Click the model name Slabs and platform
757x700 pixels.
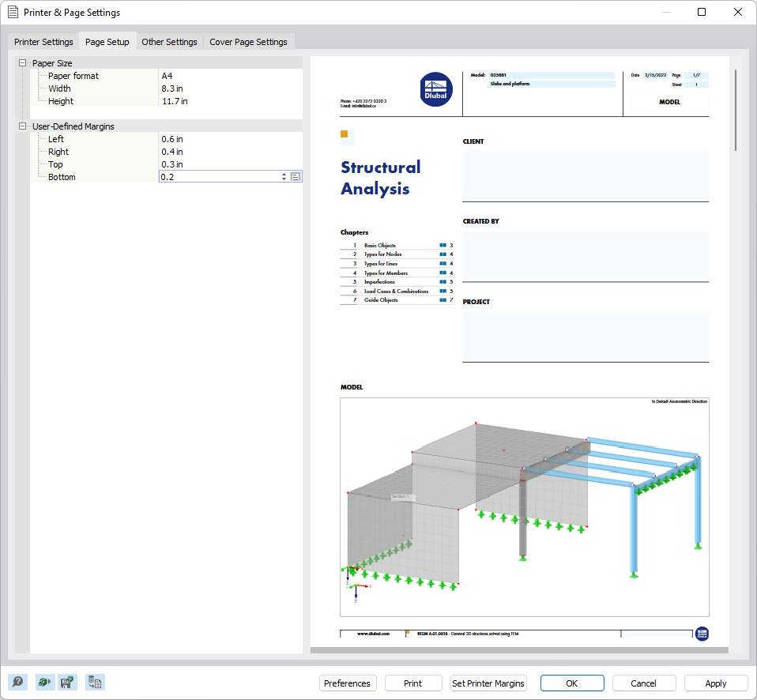(x=510, y=84)
